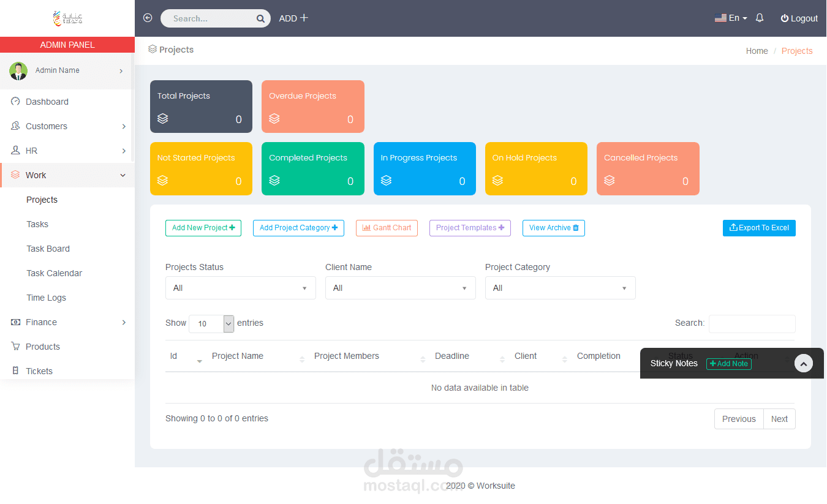
Task: Expand the Customers submenu chevron
Action: tap(124, 126)
